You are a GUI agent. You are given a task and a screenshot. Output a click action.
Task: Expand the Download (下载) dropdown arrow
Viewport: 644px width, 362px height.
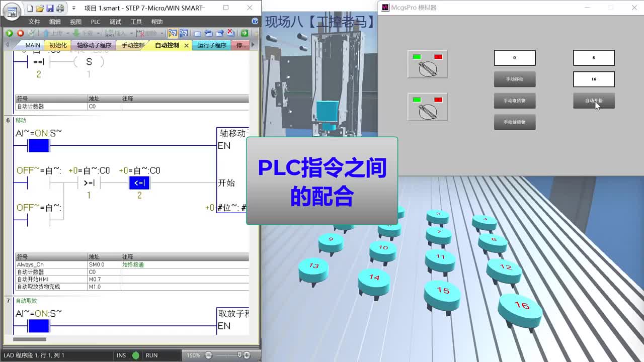[97, 33]
